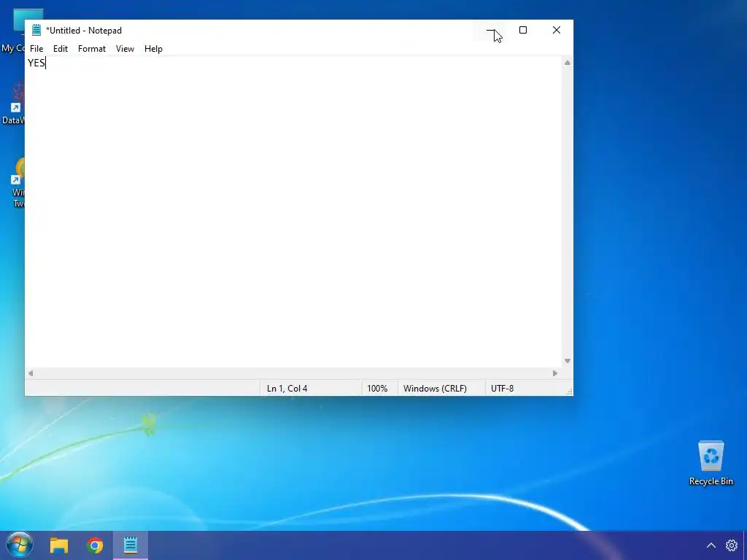Show hidden system tray icons
This screenshot has height=560, width=747.
coord(711,545)
